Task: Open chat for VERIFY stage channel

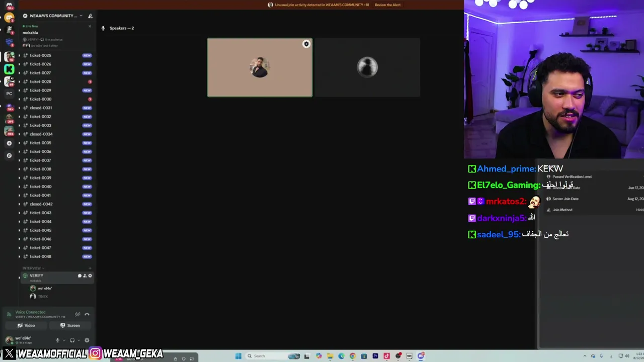Action: pos(79,276)
